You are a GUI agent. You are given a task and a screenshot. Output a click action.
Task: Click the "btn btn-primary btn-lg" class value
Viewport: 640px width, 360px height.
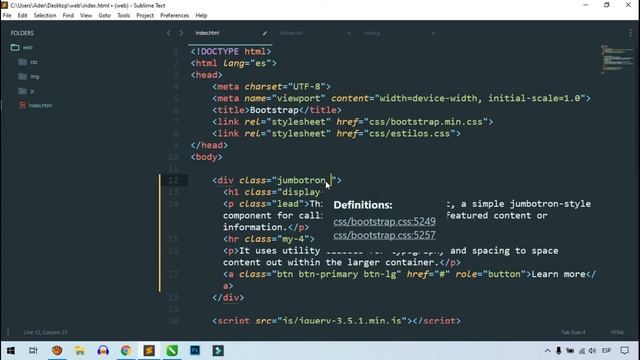336,274
